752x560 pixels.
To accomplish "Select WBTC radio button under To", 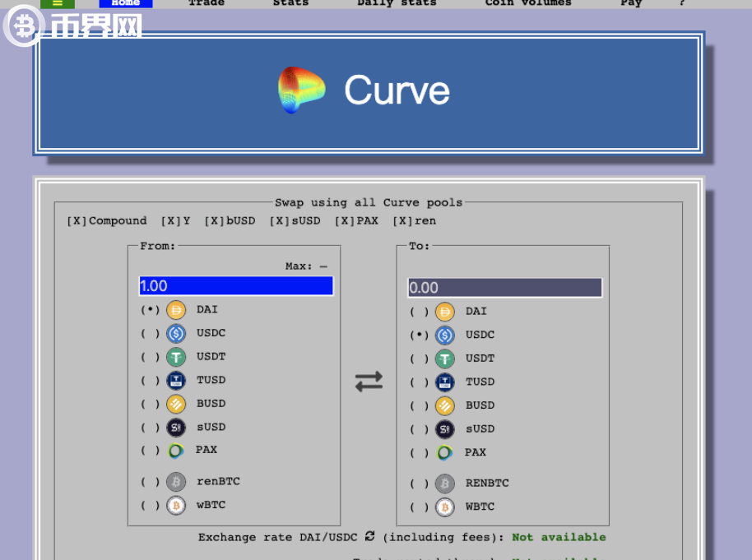I will [419, 507].
